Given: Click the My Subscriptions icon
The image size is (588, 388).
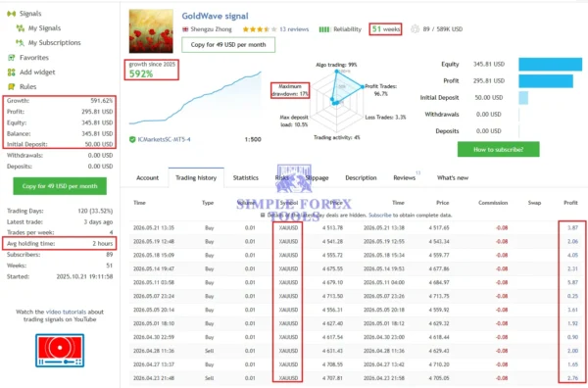Looking at the screenshot, I should coord(21,43).
